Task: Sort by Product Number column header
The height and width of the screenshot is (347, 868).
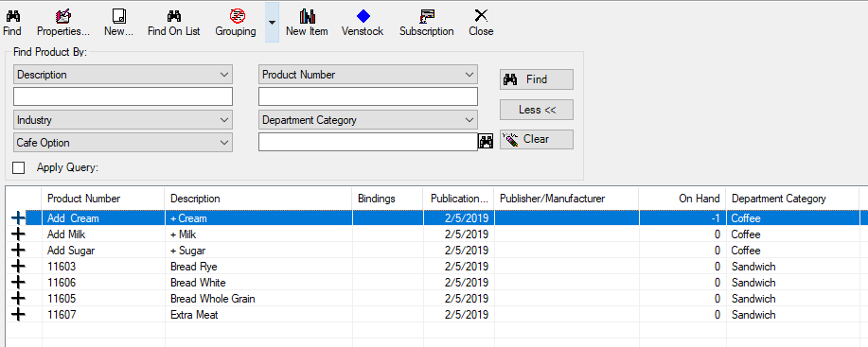Action: [x=103, y=199]
